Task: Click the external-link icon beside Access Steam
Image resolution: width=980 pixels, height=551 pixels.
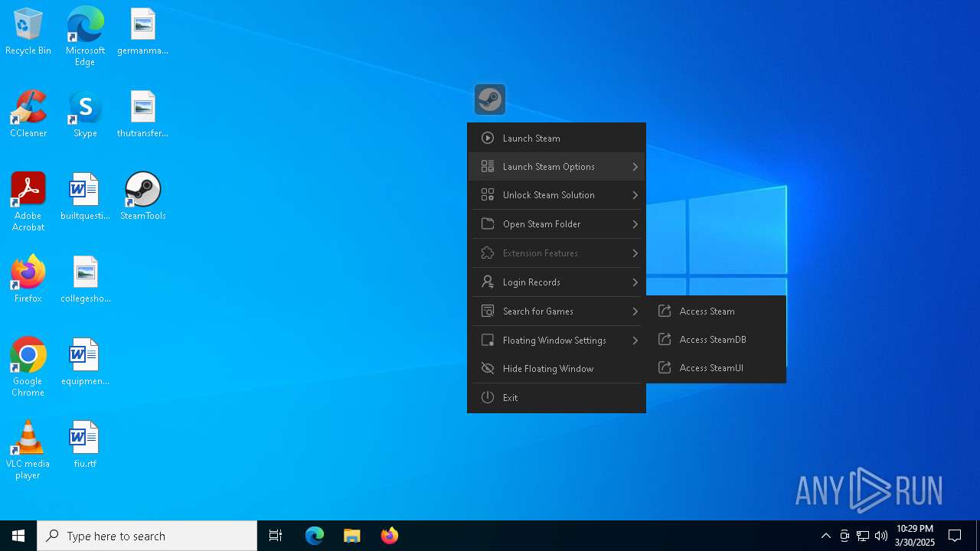Action: click(x=665, y=311)
